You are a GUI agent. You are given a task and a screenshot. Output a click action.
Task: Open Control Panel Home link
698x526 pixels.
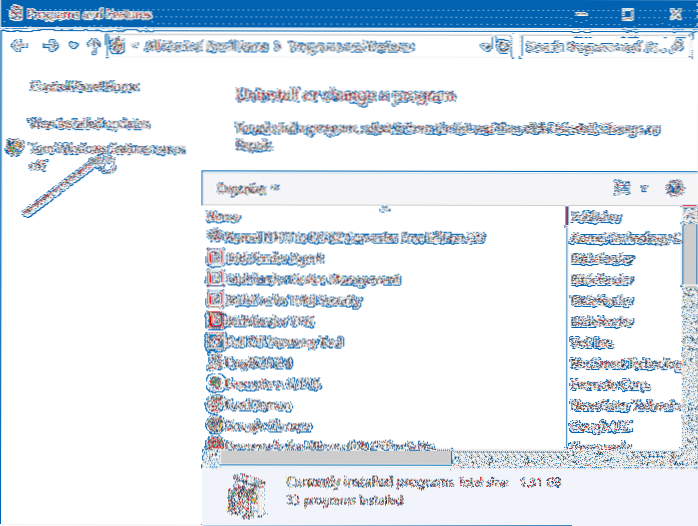click(85, 86)
